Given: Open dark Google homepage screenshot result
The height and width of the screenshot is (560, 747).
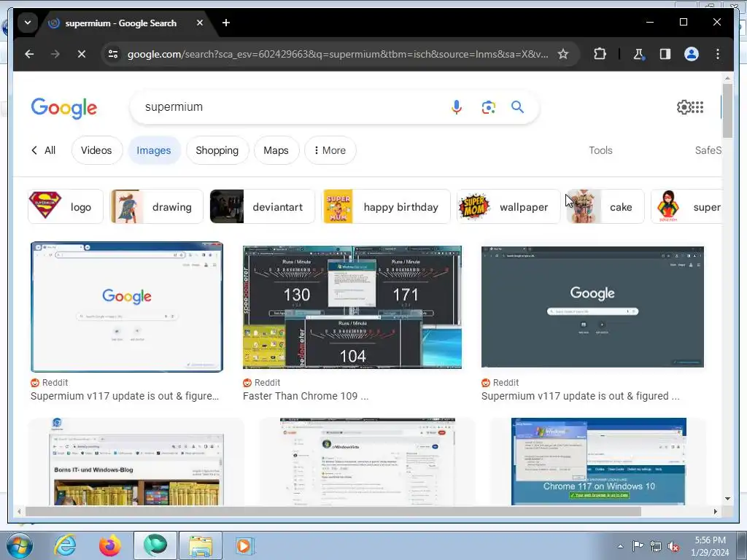Looking at the screenshot, I should (592, 307).
